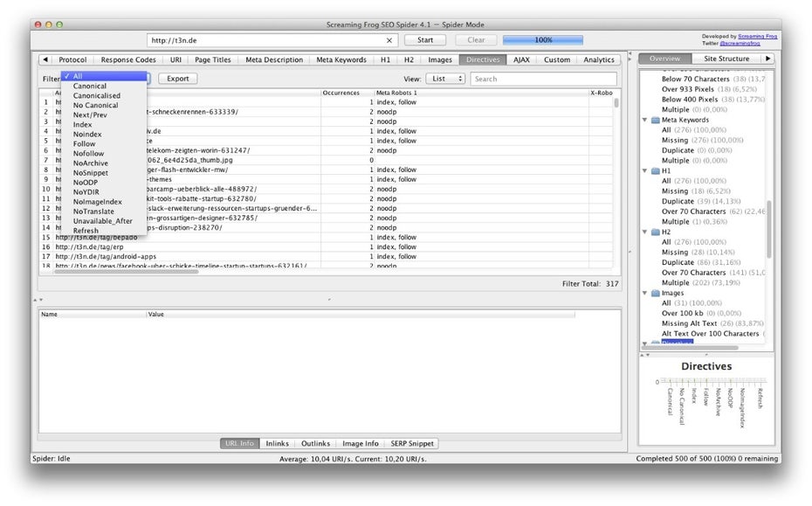This screenshot has height=506, width=812.
Task: Click the horizontal scrollbar under URL table
Action: [127, 271]
